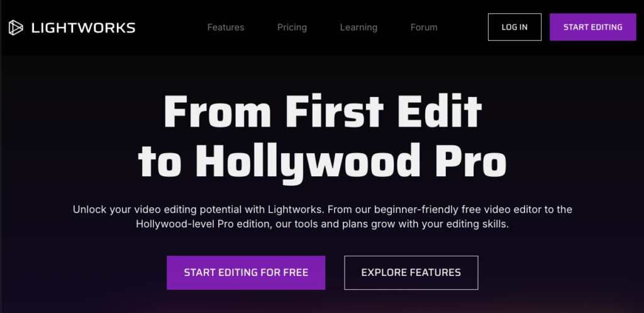This screenshot has width=644, height=313.
Task: Click the word "Lightworks" in the description paragraph
Action: coord(296,209)
